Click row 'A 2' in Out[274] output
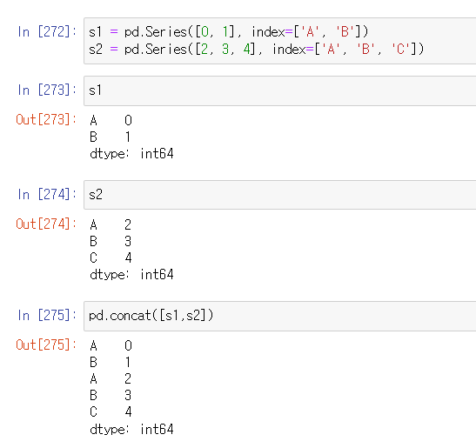Image resolution: width=476 pixels, height=448 pixels. pos(111,225)
